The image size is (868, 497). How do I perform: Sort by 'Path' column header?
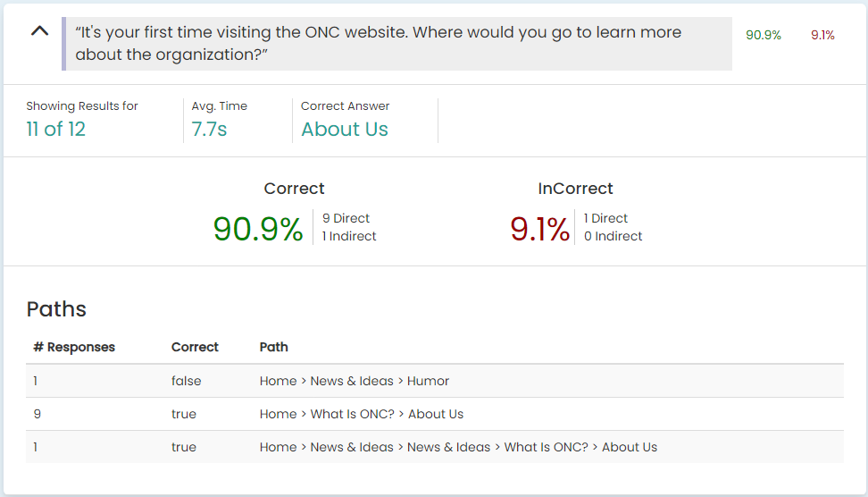tap(273, 347)
